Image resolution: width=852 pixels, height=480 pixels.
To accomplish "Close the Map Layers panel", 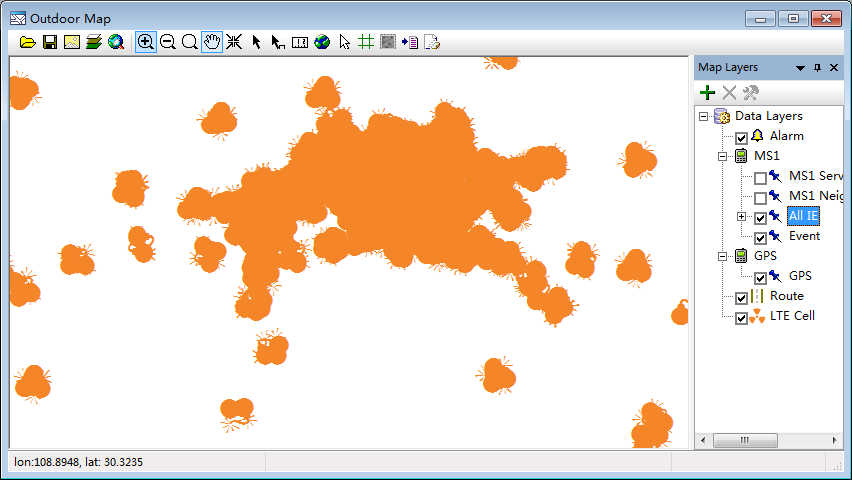I will [834, 67].
